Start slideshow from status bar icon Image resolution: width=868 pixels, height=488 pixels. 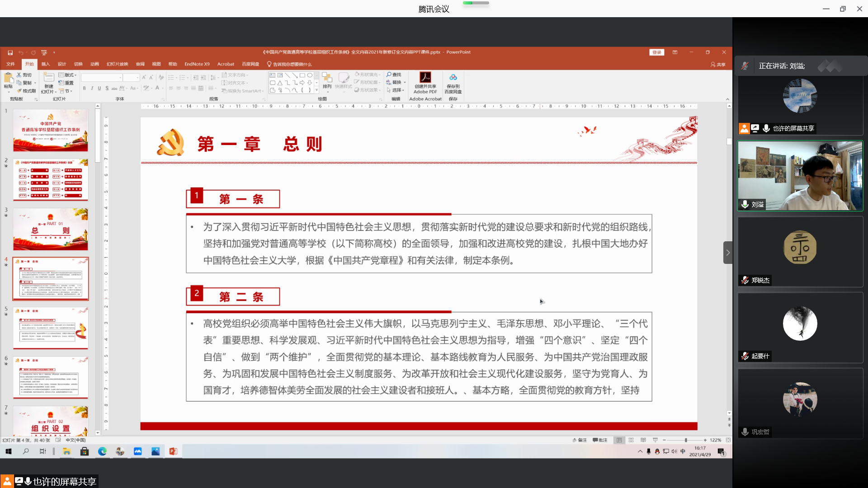pos(655,440)
